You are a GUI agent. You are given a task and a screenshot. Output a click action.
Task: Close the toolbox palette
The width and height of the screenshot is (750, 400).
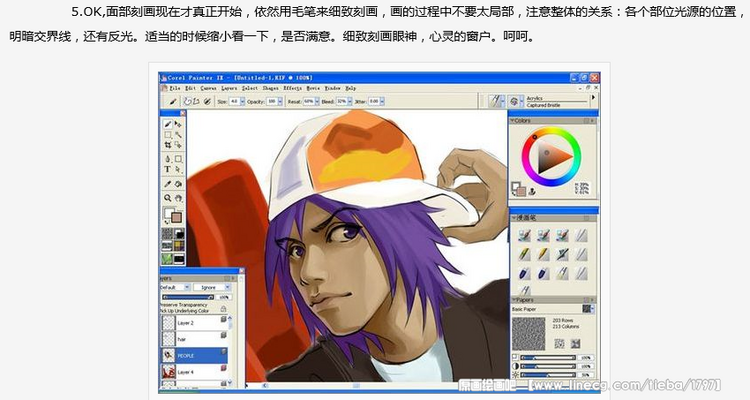(x=183, y=113)
